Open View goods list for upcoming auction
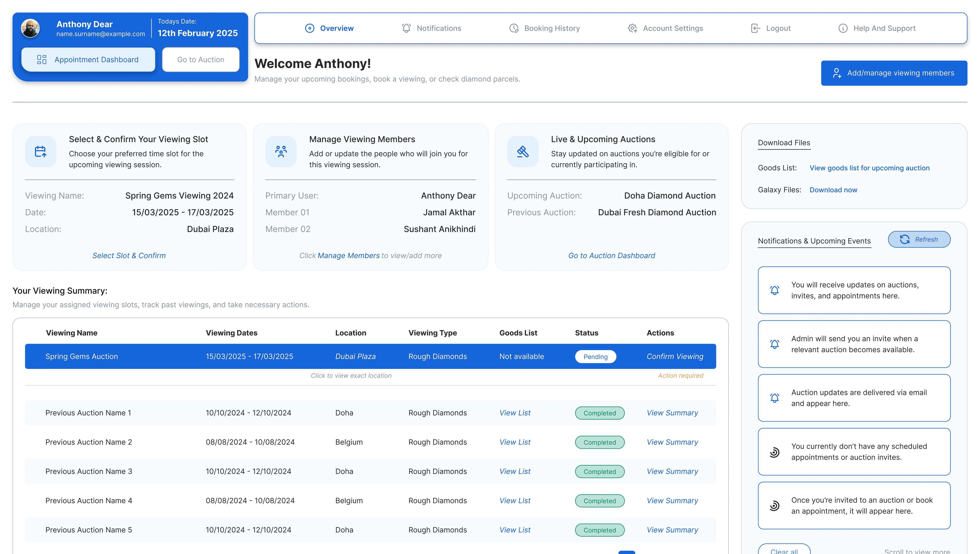The image size is (980, 554). tap(869, 168)
